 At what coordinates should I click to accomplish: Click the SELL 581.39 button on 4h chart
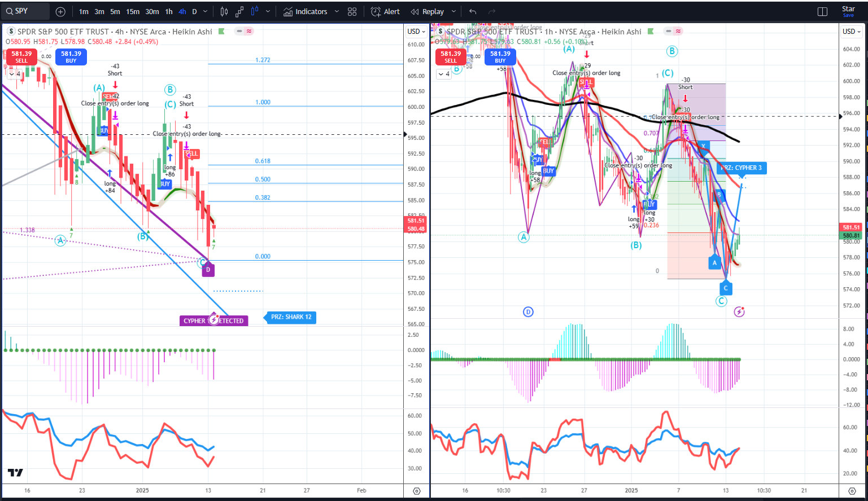point(21,57)
